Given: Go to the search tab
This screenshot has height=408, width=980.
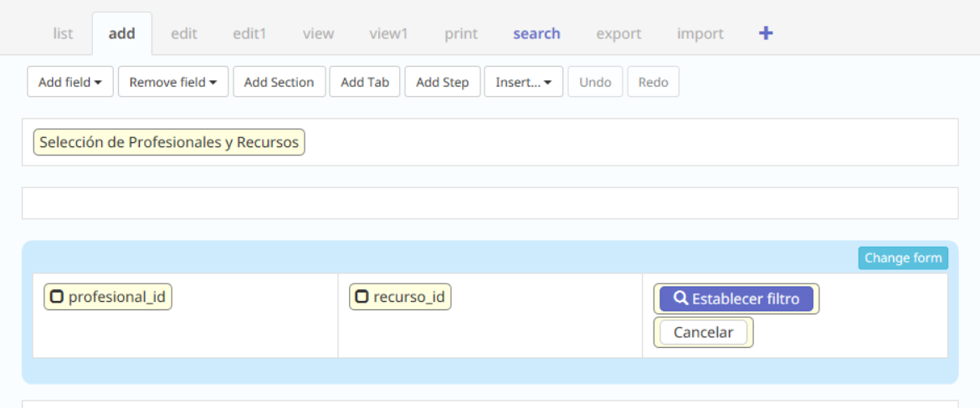Looking at the screenshot, I should coord(536,33).
